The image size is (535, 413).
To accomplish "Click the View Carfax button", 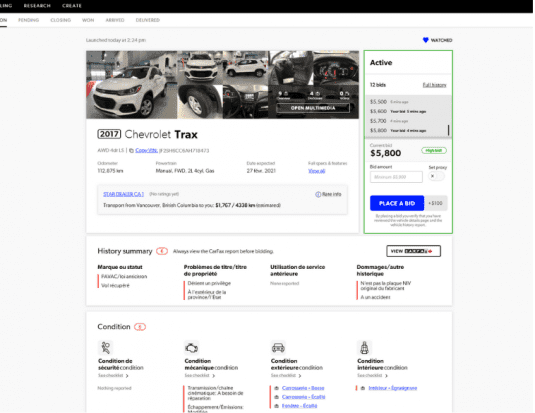I will [x=413, y=251].
